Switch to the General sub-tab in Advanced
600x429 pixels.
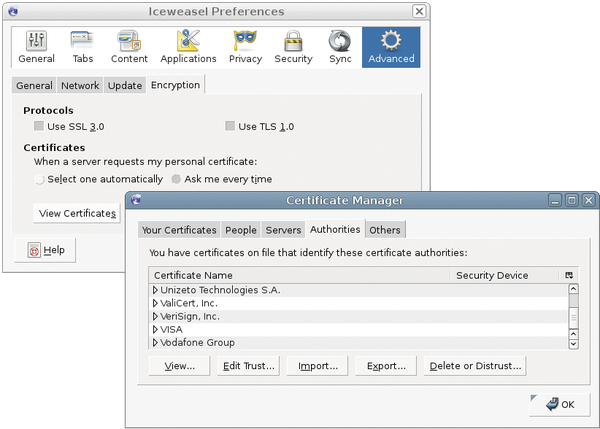pyautogui.click(x=34, y=85)
